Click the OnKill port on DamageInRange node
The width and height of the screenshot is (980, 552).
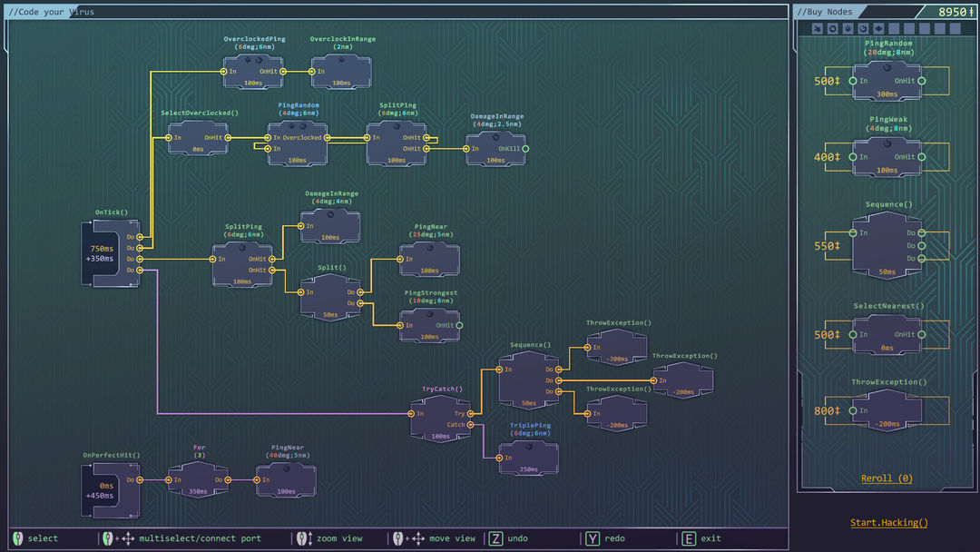tap(526, 148)
